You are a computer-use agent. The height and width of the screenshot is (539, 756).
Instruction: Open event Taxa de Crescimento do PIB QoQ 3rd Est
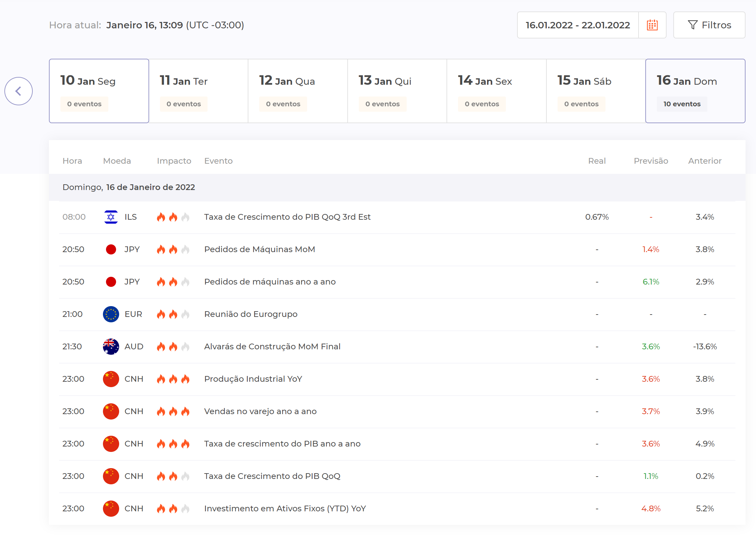pos(287,217)
